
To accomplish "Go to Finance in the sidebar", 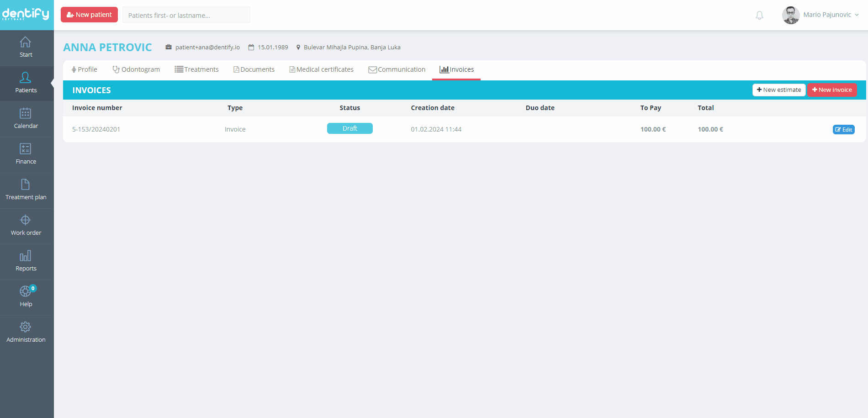I will pyautogui.click(x=26, y=149).
